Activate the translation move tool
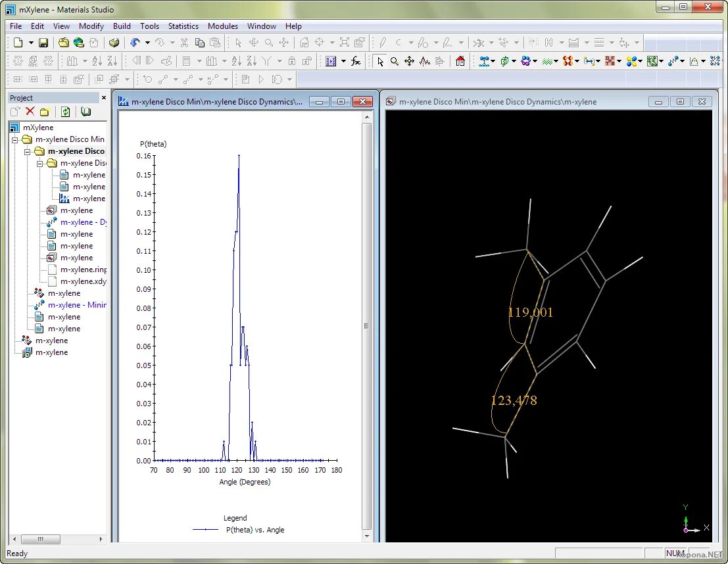 coord(409,61)
